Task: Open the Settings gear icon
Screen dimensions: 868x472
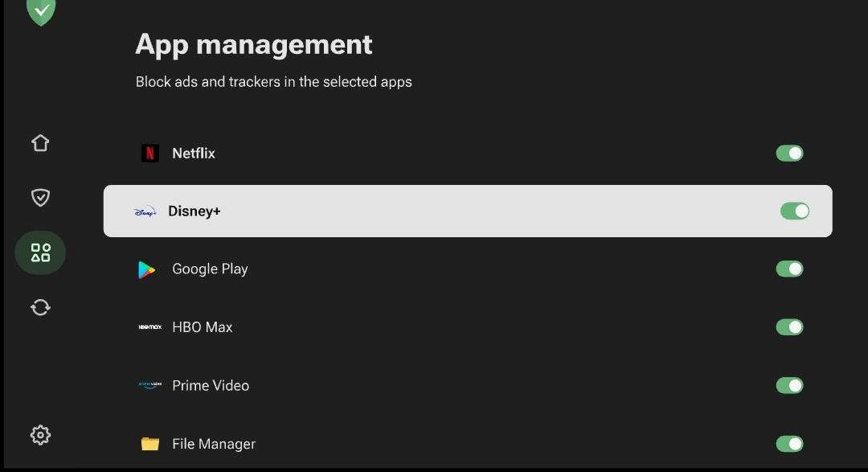Action: (40, 435)
